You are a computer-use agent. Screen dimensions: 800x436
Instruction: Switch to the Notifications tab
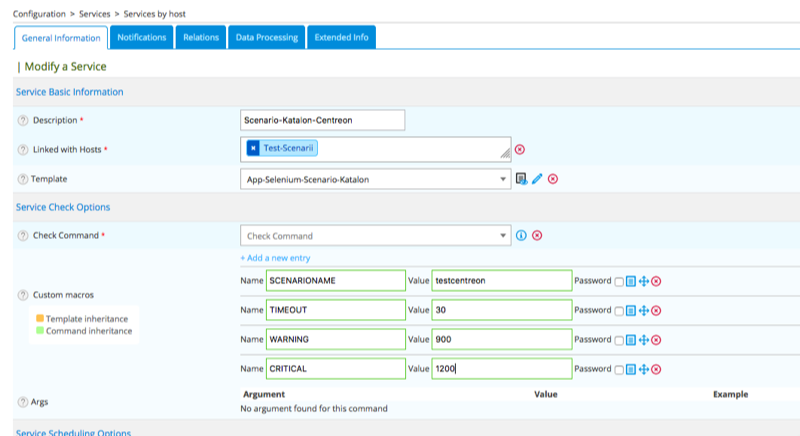click(x=142, y=37)
